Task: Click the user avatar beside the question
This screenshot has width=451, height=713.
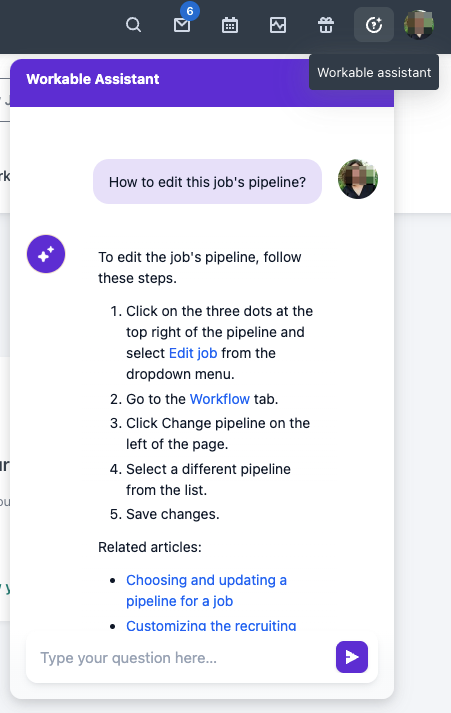Action: (x=358, y=179)
